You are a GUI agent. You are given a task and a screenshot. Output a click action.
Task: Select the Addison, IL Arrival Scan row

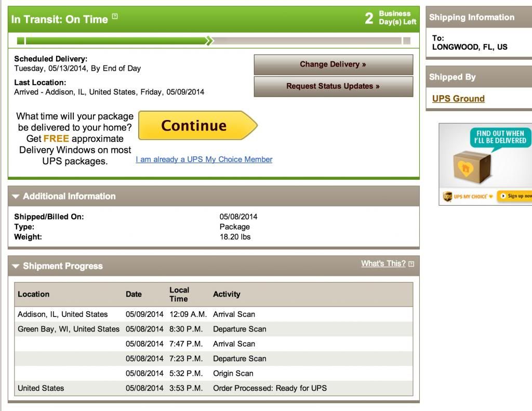tap(214, 314)
